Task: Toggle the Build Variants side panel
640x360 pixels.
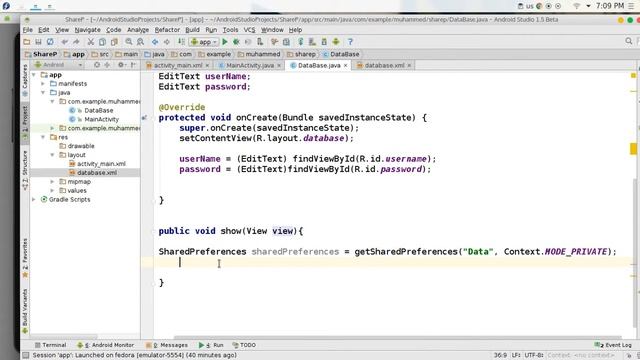Action: click(x=25, y=310)
